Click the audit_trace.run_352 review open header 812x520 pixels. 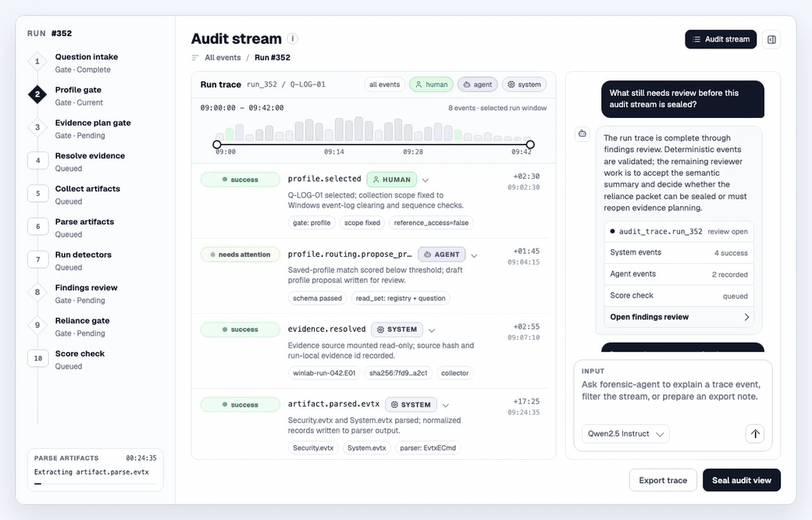coord(679,232)
